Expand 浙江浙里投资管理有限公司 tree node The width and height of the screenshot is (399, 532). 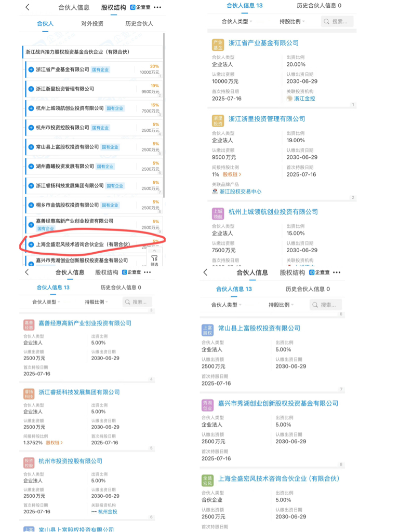click(x=31, y=89)
